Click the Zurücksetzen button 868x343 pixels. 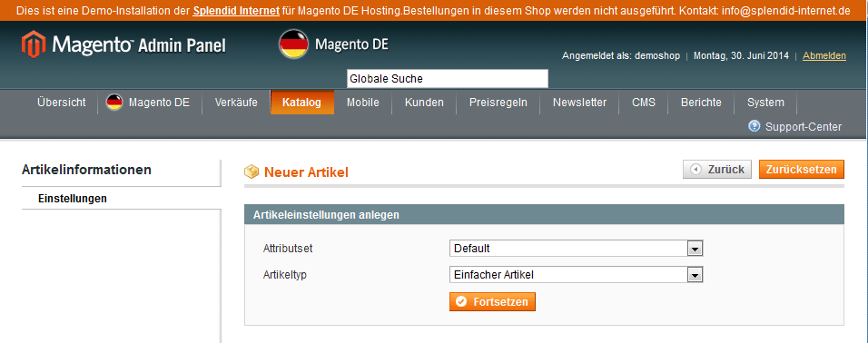click(x=802, y=170)
